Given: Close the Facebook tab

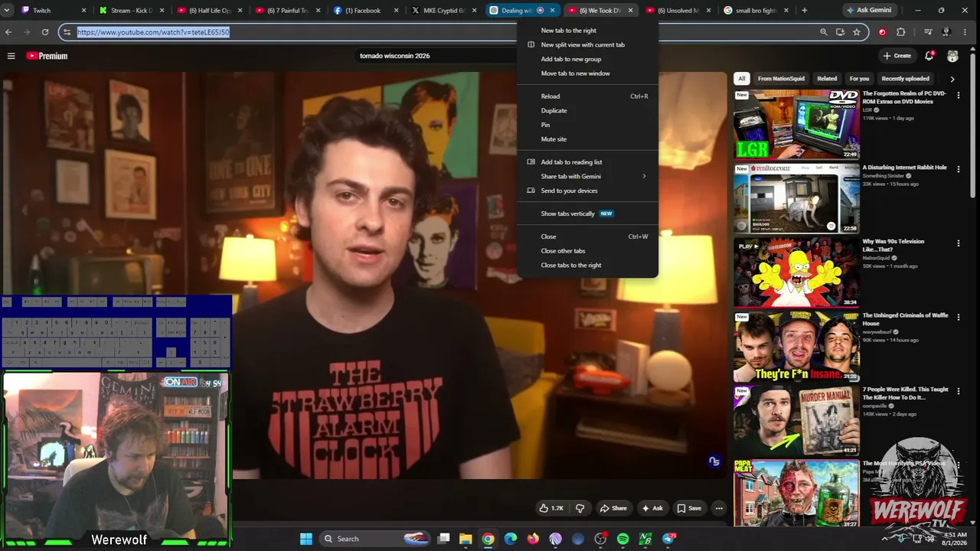Looking at the screenshot, I should (x=396, y=11).
